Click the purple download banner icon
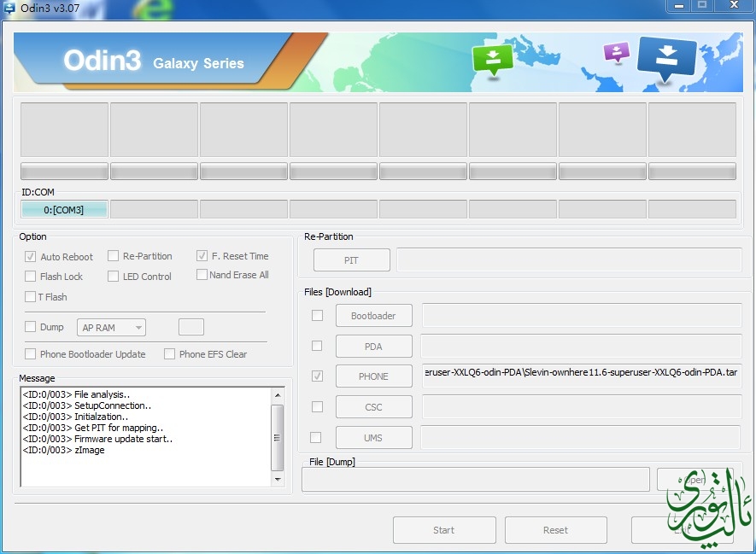The height and width of the screenshot is (554, 756). tap(617, 53)
